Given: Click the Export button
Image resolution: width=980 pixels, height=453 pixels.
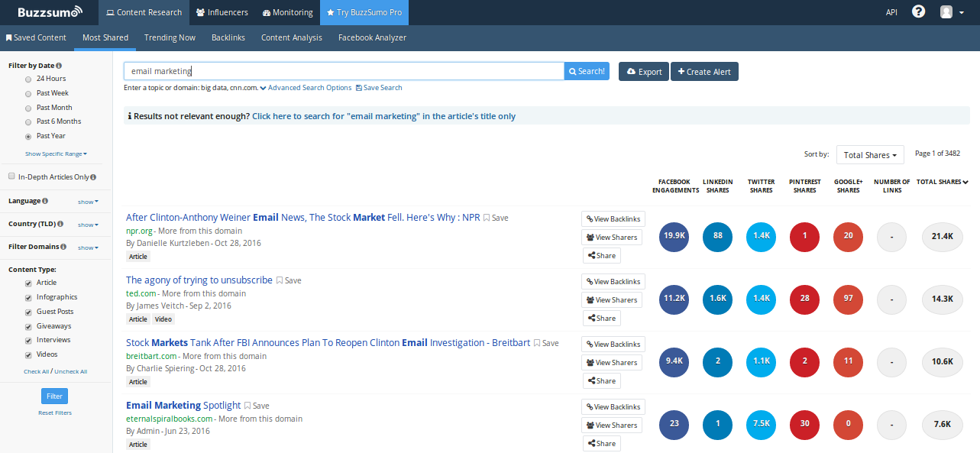Looking at the screenshot, I should [644, 71].
